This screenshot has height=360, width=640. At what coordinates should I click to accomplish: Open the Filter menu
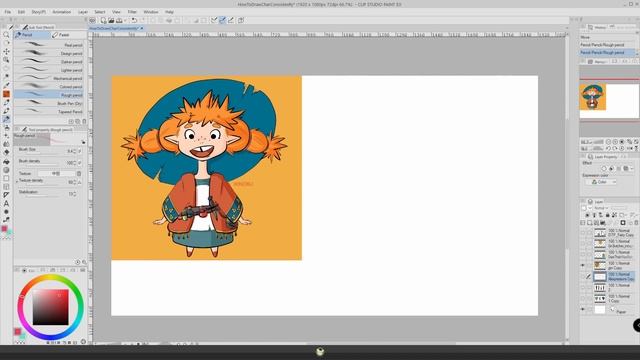(x=132, y=12)
